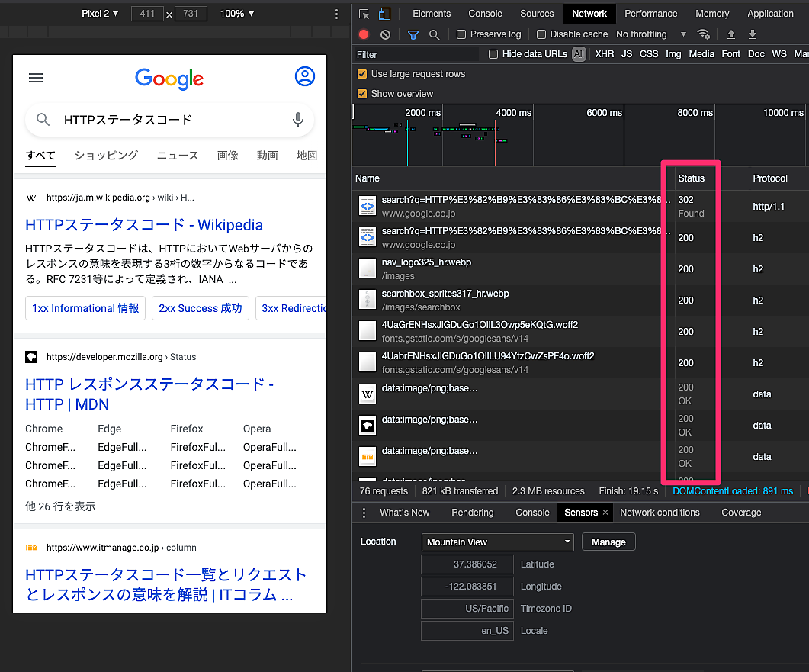Toggle the device toolbar icon
Screen dimensions: 809x672
point(385,14)
